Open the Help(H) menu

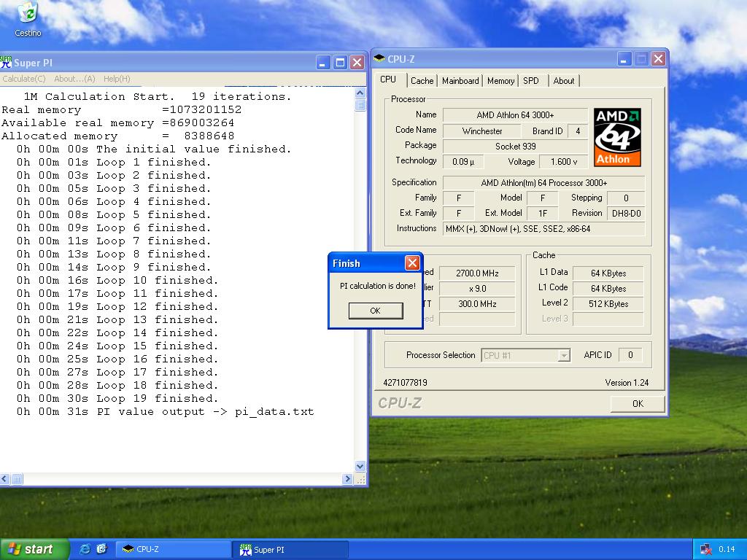117,79
